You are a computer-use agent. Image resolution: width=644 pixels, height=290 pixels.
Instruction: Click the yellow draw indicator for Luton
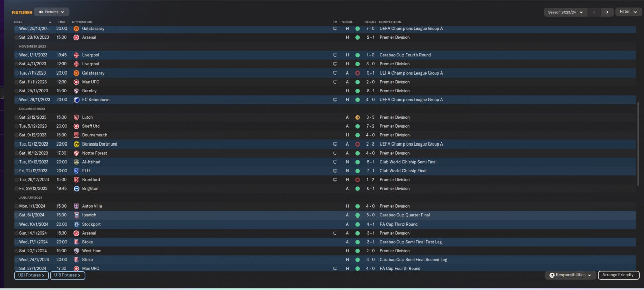[x=357, y=117]
